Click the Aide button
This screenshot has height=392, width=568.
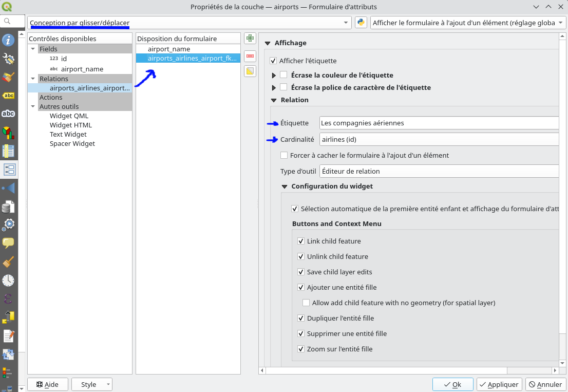click(x=47, y=384)
